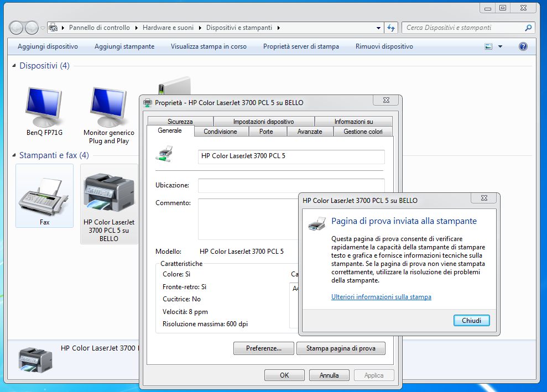The height and width of the screenshot is (392, 547).
Task: Expand the address bar history dropdown
Action: [x=378, y=28]
